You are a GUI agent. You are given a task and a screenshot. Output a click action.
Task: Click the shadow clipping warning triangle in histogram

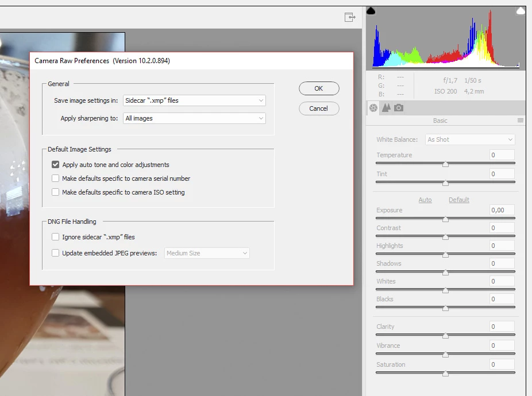tap(371, 11)
